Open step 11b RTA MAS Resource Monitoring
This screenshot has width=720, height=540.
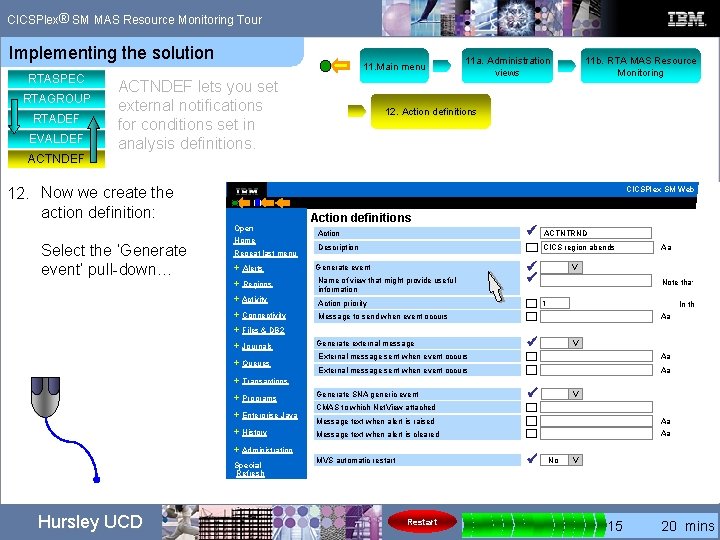pos(641,66)
